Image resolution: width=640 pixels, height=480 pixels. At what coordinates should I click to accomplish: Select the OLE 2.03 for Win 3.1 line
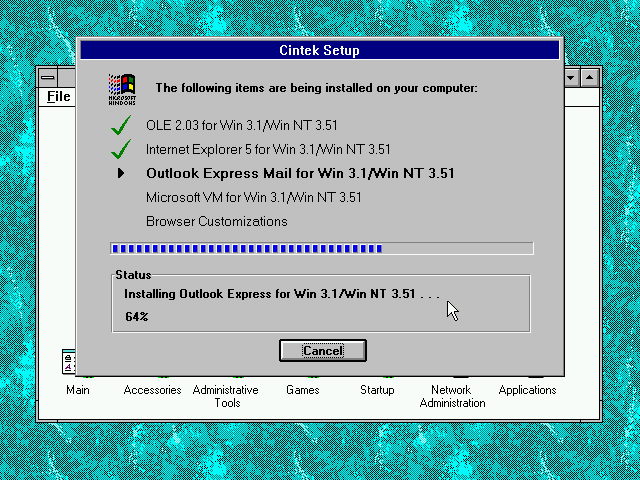tap(242, 125)
